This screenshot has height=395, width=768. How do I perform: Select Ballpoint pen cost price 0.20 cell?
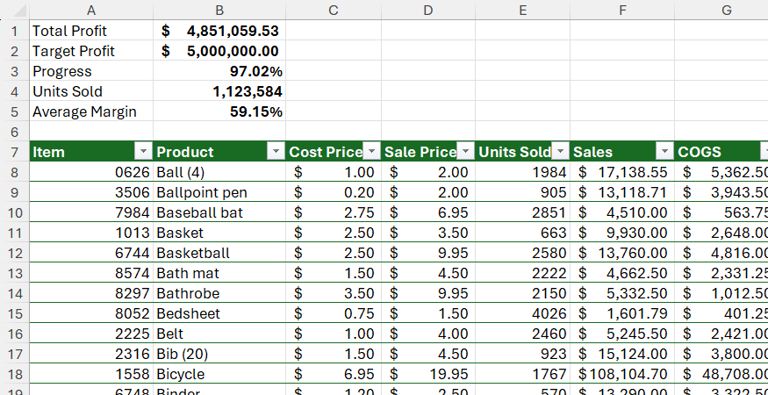[x=333, y=193]
